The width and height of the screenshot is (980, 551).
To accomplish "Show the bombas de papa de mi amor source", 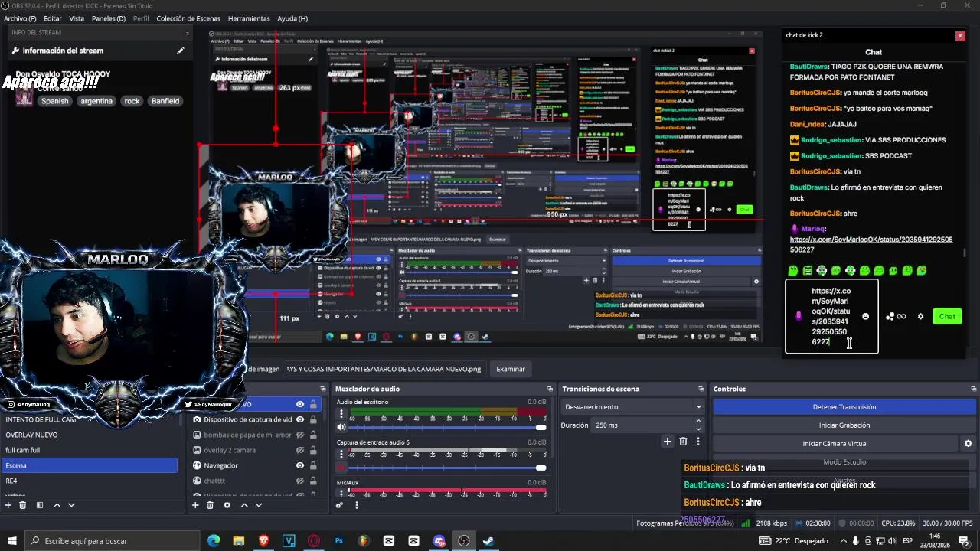I will click(x=300, y=435).
